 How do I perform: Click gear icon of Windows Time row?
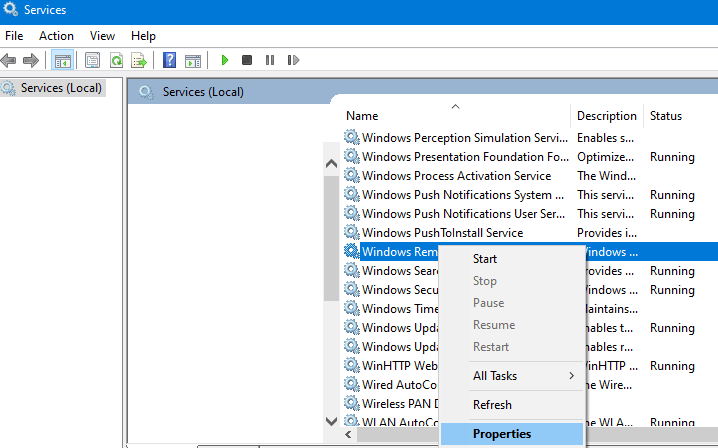click(x=352, y=308)
